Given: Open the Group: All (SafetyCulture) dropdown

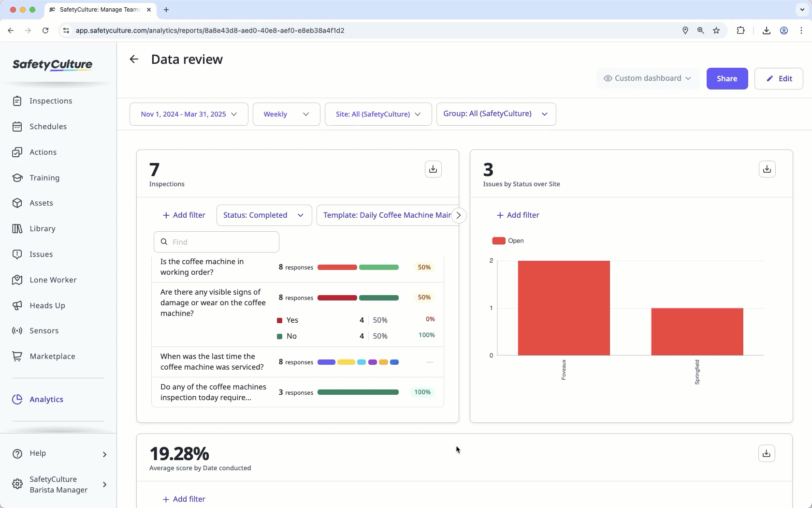Looking at the screenshot, I should pyautogui.click(x=496, y=114).
